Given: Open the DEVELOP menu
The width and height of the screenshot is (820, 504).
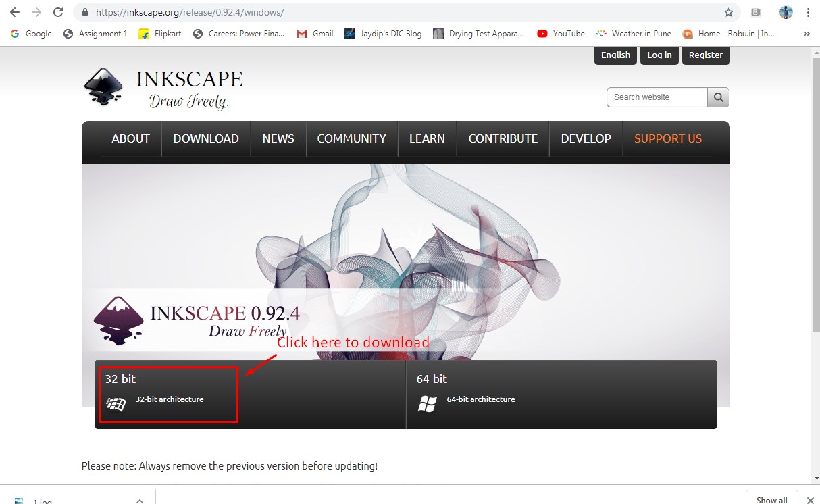Looking at the screenshot, I should 586,138.
